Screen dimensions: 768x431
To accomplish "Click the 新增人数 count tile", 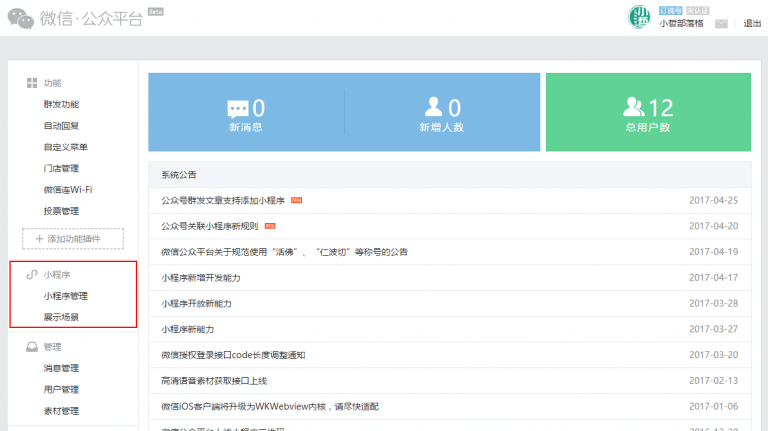I will 442,112.
